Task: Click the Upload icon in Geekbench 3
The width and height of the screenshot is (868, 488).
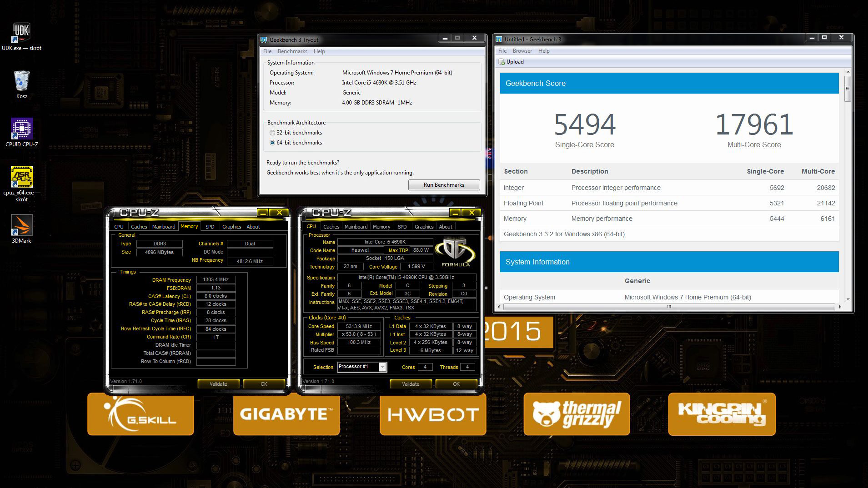Action: (502, 62)
